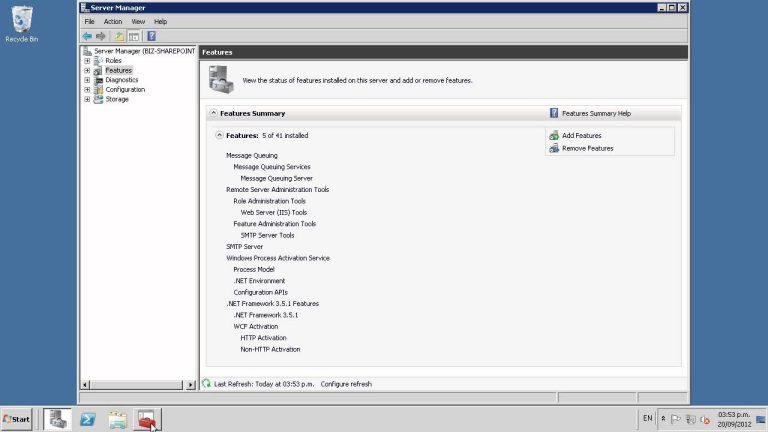Open the Recycle Bin on the desktop

21,24
